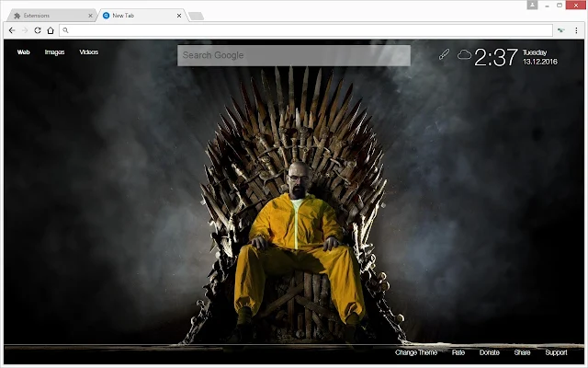Reload the page with the refresh icon
This screenshot has width=588, height=368.
coord(38,30)
